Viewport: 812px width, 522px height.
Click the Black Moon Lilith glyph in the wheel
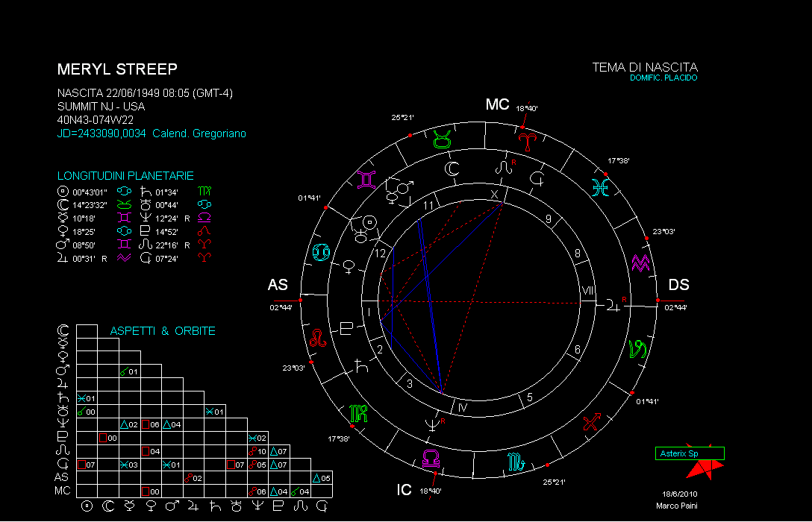(x=537, y=178)
